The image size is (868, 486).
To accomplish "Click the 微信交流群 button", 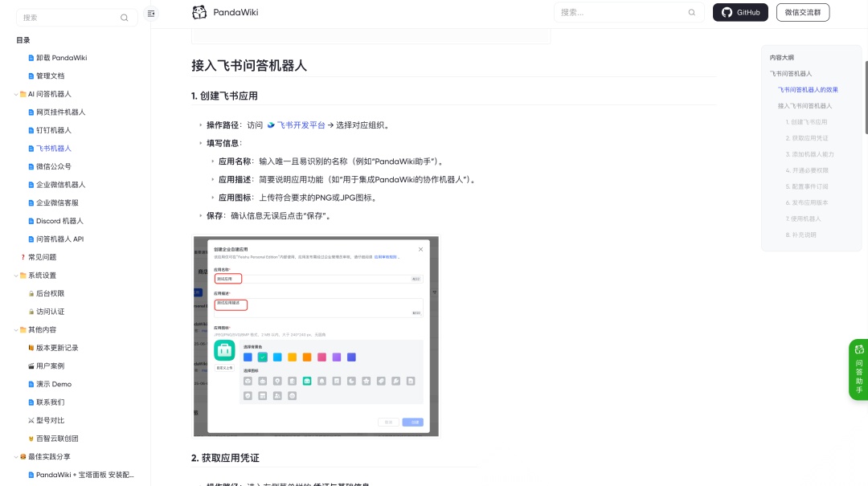I will click(803, 12).
